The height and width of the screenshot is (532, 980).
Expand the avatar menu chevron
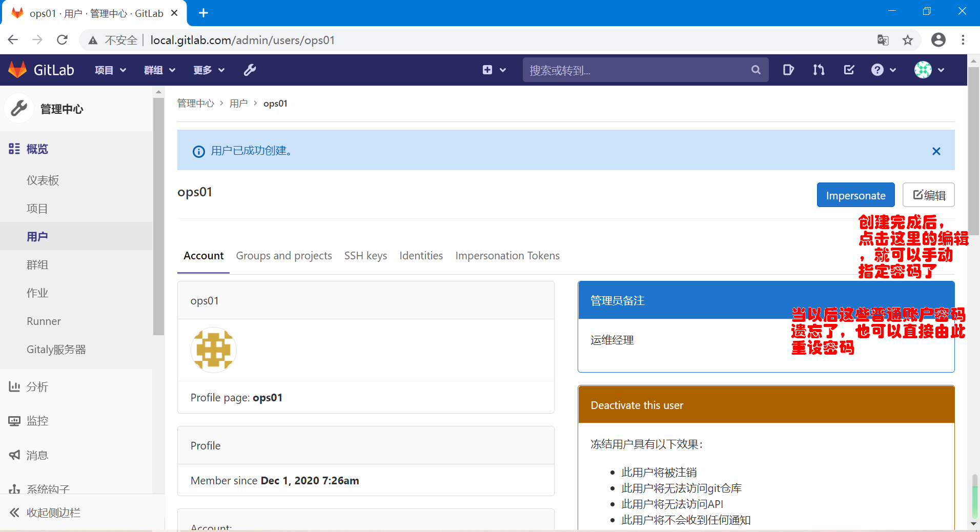click(941, 70)
